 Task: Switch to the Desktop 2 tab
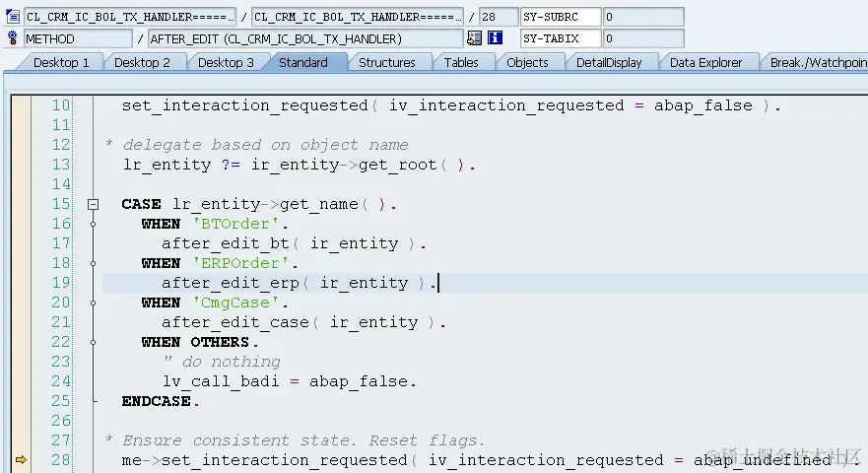(142, 63)
